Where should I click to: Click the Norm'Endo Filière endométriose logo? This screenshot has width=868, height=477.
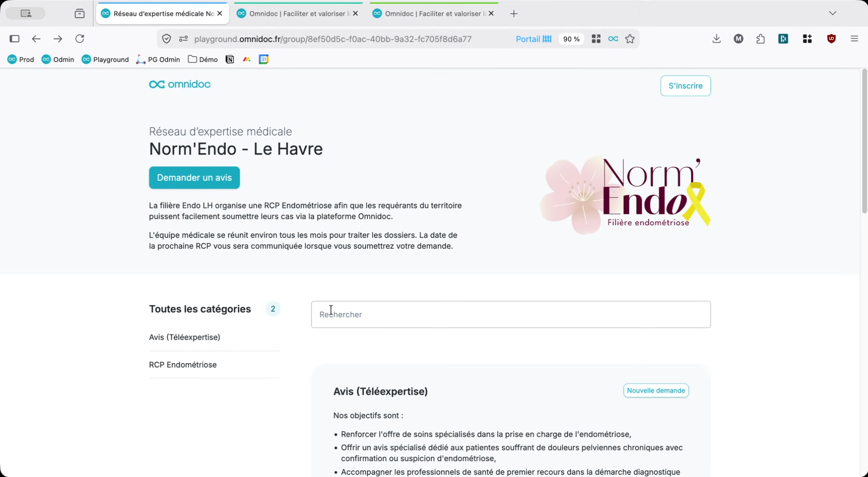(x=625, y=196)
